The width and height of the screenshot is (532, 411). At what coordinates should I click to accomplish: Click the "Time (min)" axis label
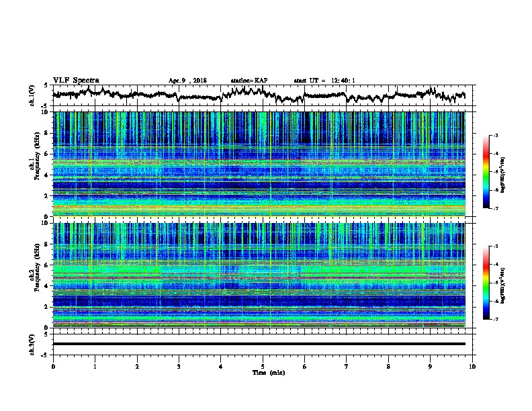[x=269, y=373]
